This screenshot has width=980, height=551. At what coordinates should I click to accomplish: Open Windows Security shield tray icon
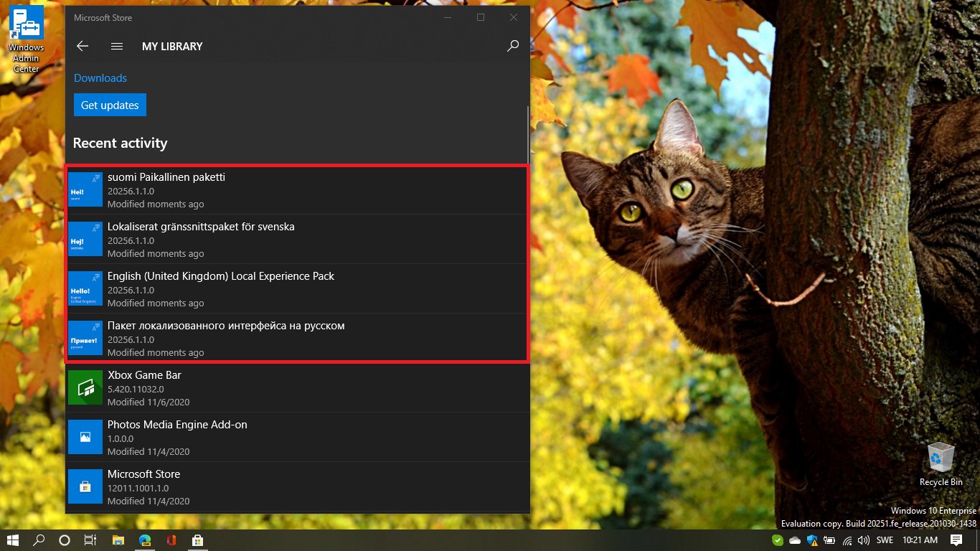(x=812, y=540)
